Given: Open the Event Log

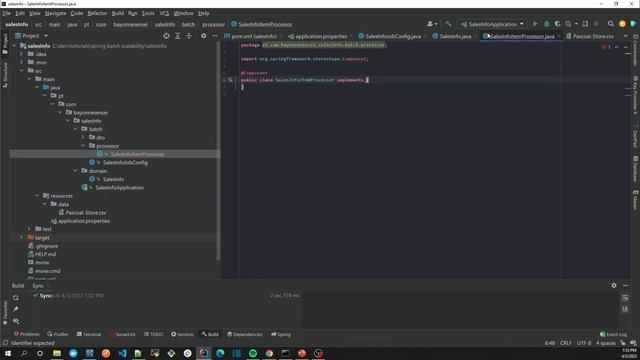Looking at the screenshot, I should [x=613, y=334].
